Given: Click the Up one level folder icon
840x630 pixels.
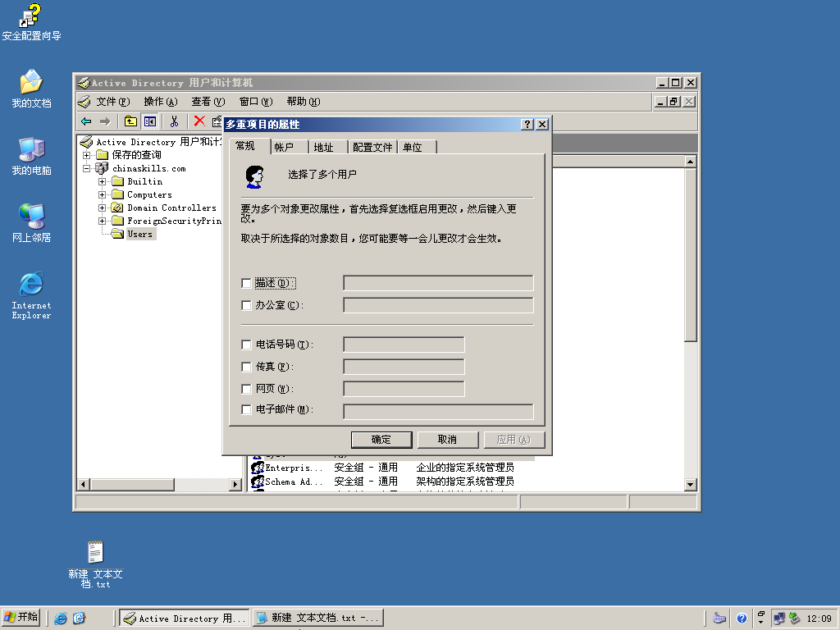Looking at the screenshot, I should click(130, 121).
